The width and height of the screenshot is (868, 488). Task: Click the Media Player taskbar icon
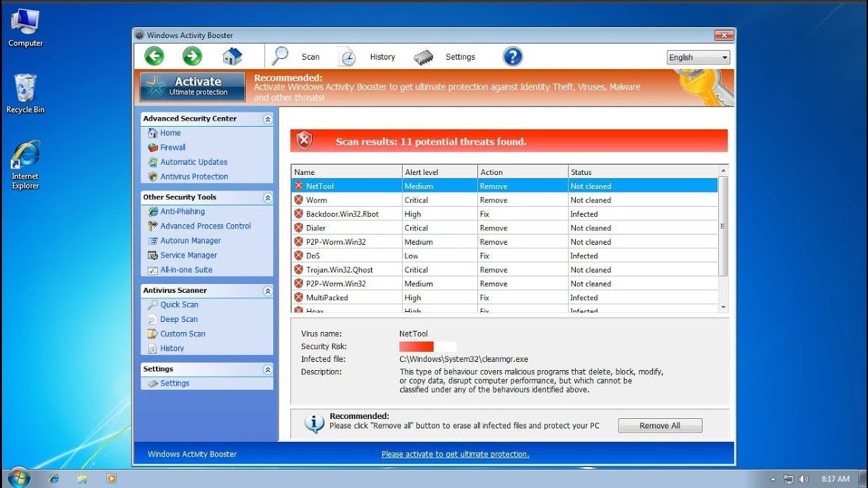(111, 479)
